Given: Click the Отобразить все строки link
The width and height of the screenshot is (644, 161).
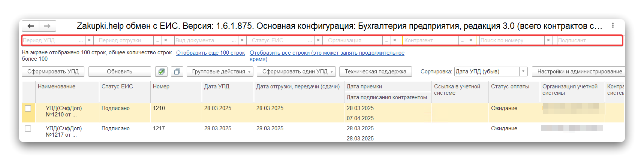Looking at the screenshot, I should (x=327, y=56).
